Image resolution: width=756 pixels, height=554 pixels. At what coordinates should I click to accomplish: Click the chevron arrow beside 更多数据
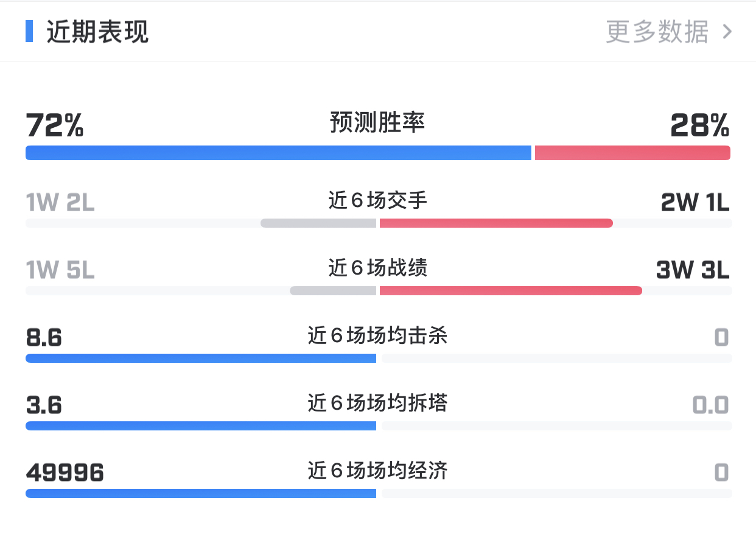click(727, 32)
